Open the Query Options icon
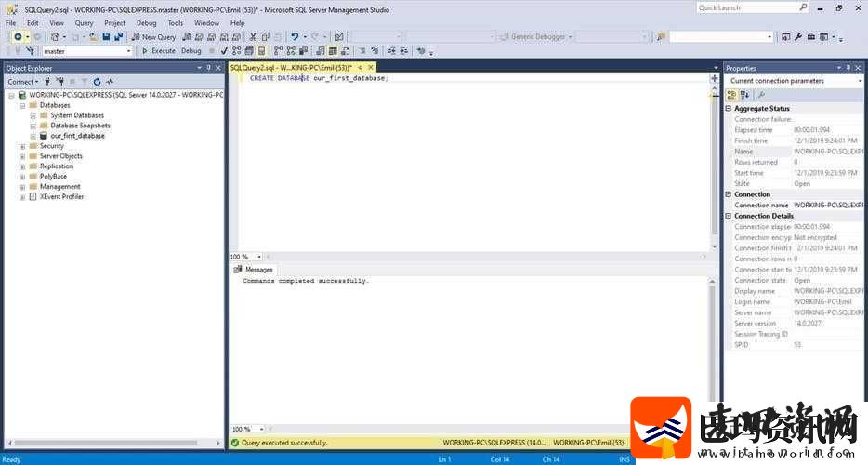 click(249, 51)
